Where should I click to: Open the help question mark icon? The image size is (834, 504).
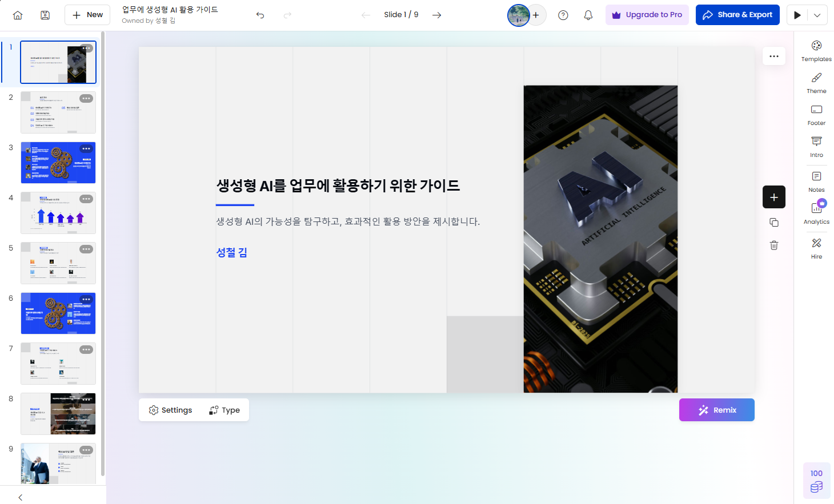(563, 15)
